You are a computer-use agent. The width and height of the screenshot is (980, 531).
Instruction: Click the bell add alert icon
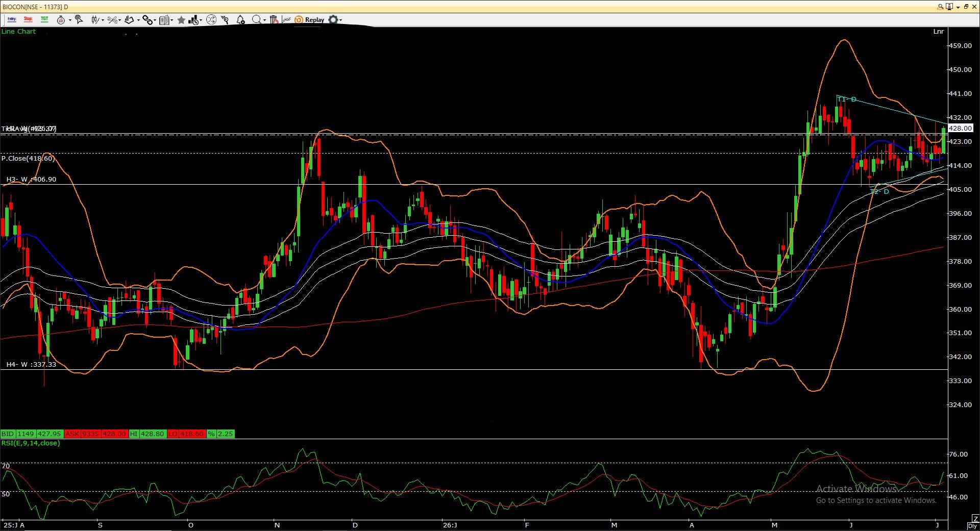[240, 20]
